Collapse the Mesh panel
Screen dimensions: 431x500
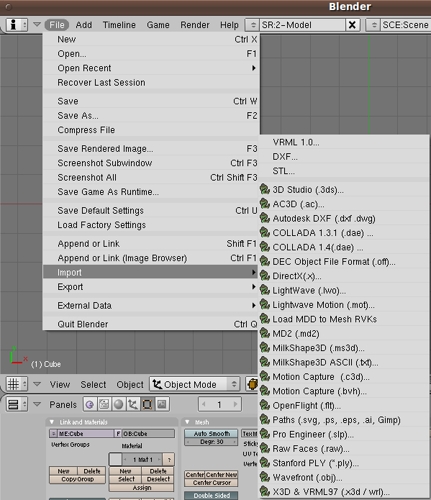point(187,422)
